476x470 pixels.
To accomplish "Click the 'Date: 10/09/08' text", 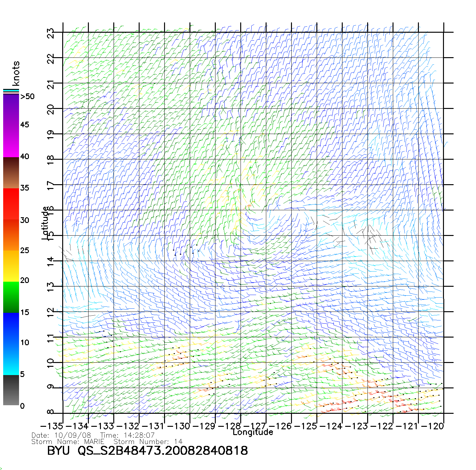I will pos(61,435).
